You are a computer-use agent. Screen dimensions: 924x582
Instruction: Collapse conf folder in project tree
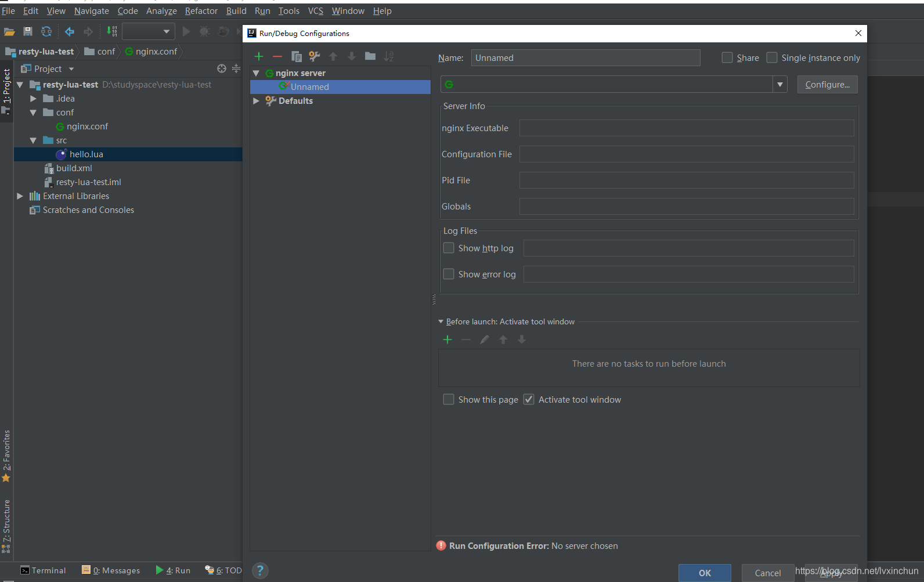[33, 113]
